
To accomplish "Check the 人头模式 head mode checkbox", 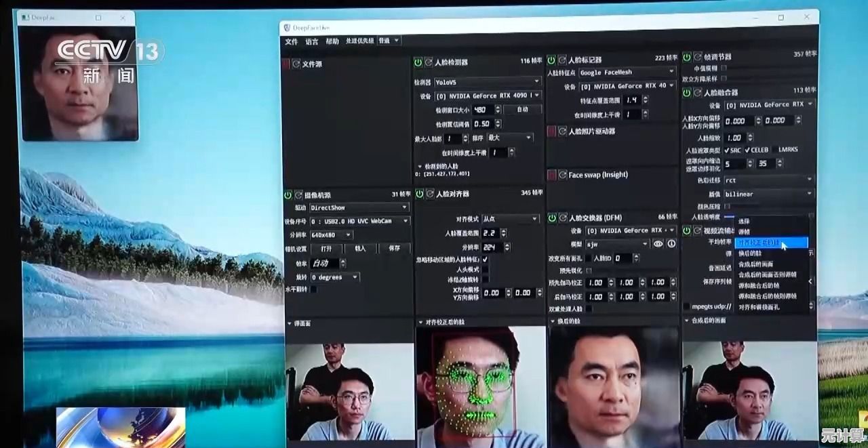I will coord(485,270).
